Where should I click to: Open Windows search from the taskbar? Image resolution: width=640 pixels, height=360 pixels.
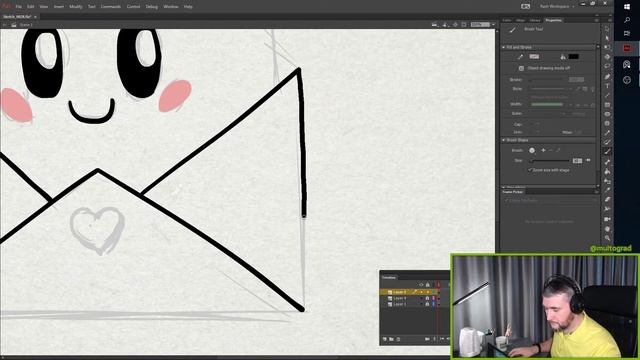pyautogui.click(x=627, y=20)
